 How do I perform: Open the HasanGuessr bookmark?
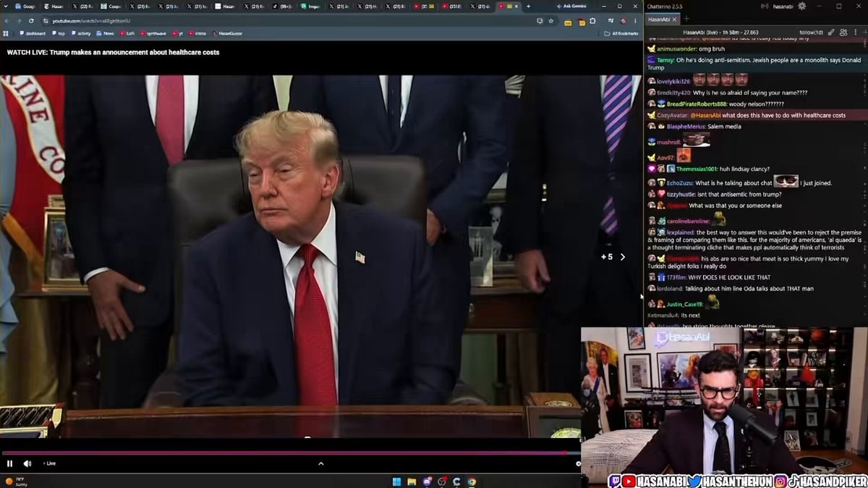click(x=227, y=33)
